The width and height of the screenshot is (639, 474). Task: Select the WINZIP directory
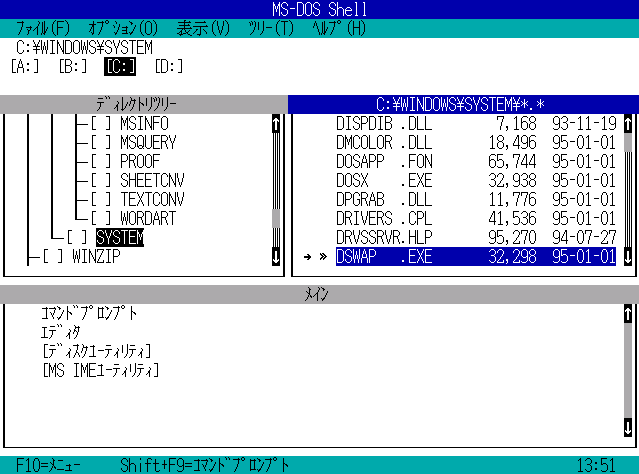pos(96,256)
